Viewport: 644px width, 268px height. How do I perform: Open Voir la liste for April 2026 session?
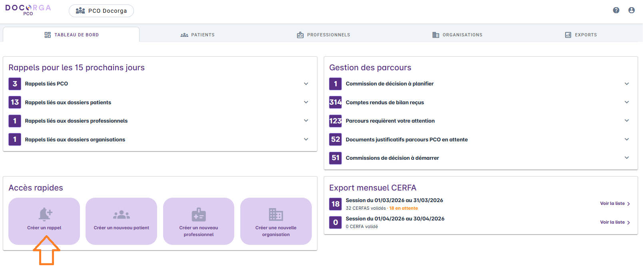point(615,222)
